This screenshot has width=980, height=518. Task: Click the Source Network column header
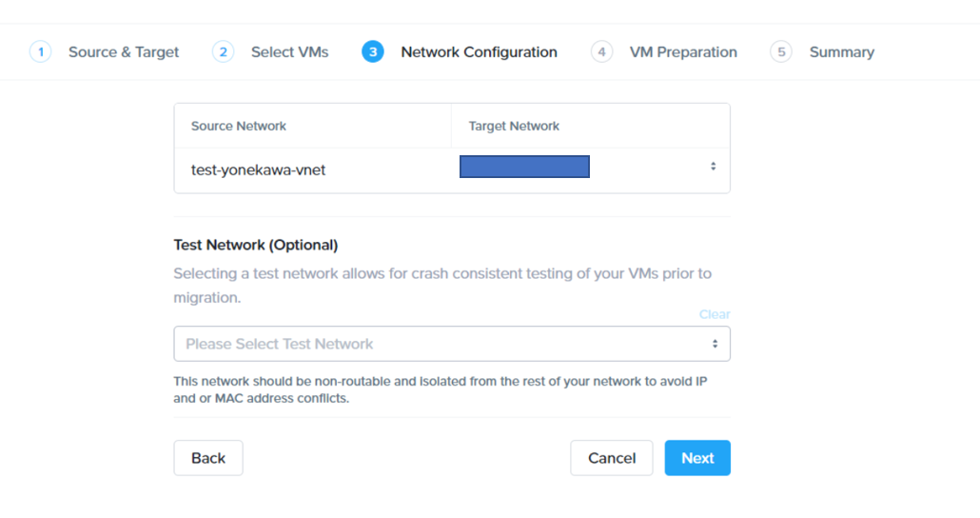coord(239,126)
